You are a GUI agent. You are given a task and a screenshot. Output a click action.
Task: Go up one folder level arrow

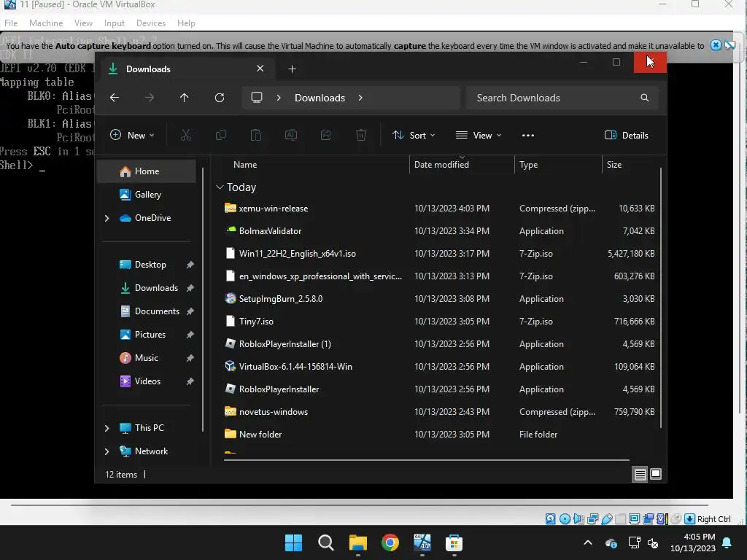(185, 98)
